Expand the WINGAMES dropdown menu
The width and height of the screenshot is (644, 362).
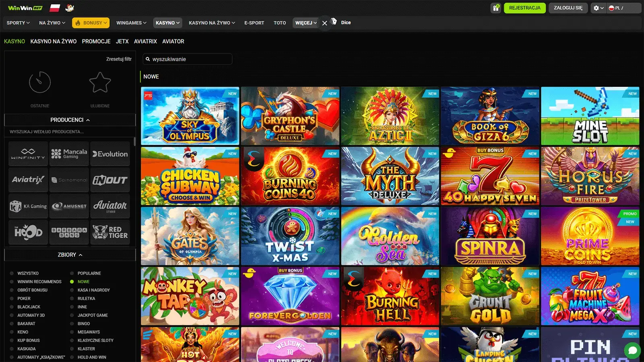(x=131, y=23)
